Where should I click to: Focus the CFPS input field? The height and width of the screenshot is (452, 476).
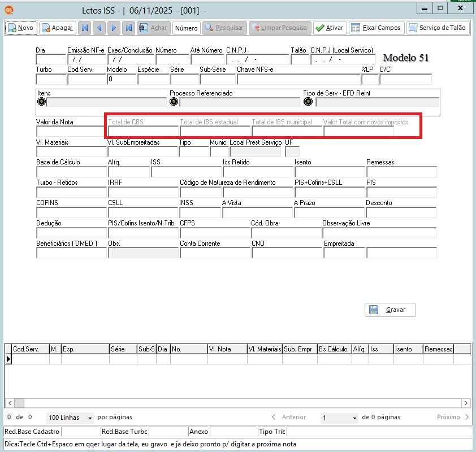[215, 233]
